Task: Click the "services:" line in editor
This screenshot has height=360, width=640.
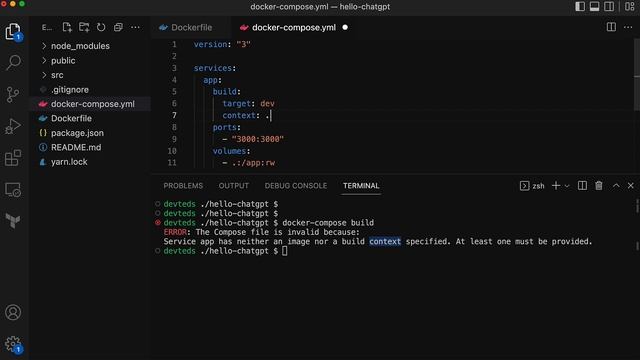Action: tap(215, 68)
